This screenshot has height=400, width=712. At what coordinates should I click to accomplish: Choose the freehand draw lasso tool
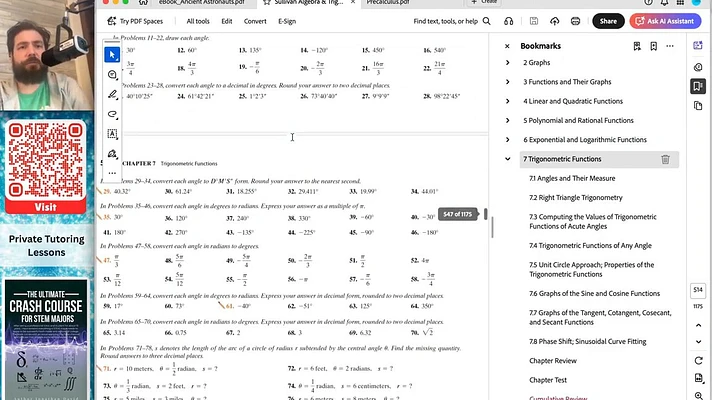112,114
